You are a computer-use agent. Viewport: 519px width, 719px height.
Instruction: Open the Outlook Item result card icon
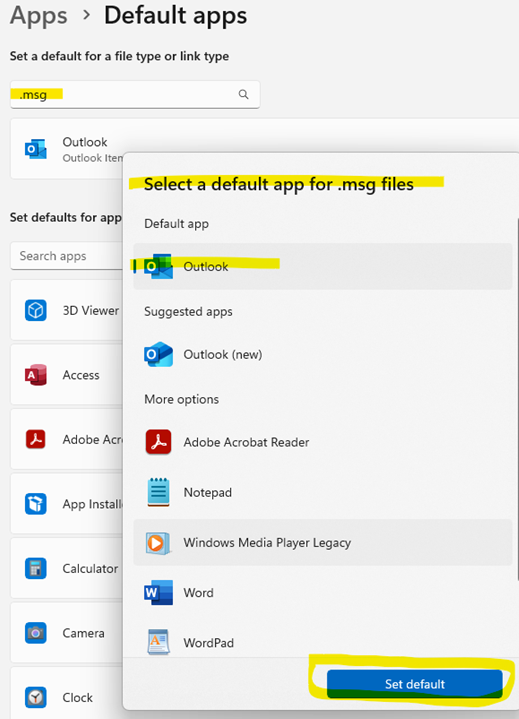click(35, 149)
